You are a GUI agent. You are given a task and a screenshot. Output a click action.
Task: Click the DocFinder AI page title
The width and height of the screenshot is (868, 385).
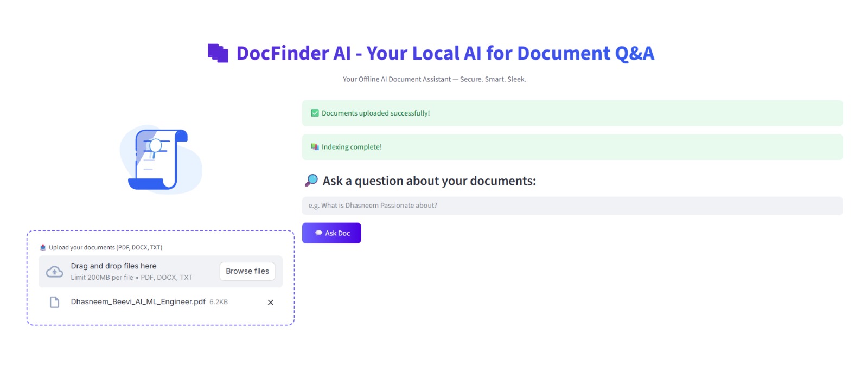click(x=445, y=53)
